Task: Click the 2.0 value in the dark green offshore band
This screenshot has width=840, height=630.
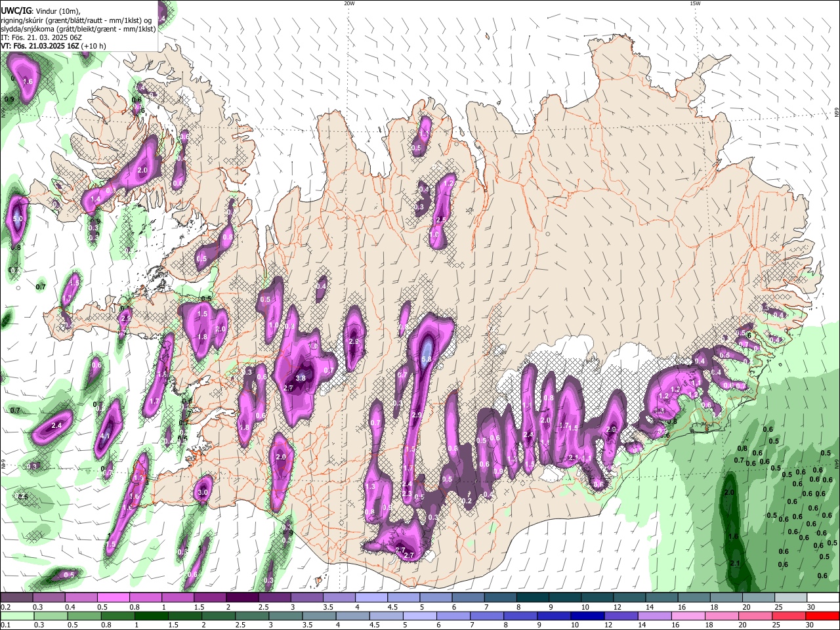Action: pyautogui.click(x=729, y=492)
